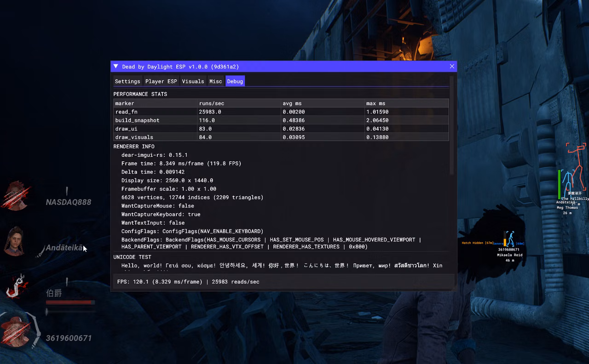The image size is (589, 364).
Task: Click the "Mikaela Reid" label
Action: 510,255
